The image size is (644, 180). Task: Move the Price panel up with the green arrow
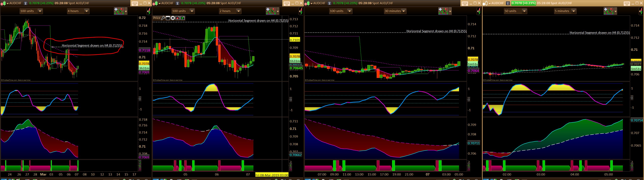point(182,18)
